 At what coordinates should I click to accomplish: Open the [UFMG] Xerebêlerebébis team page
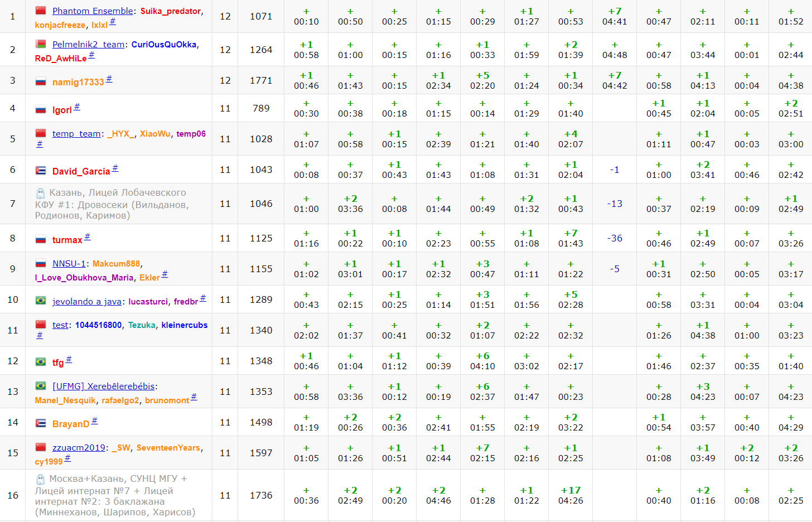tap(103, 386)
